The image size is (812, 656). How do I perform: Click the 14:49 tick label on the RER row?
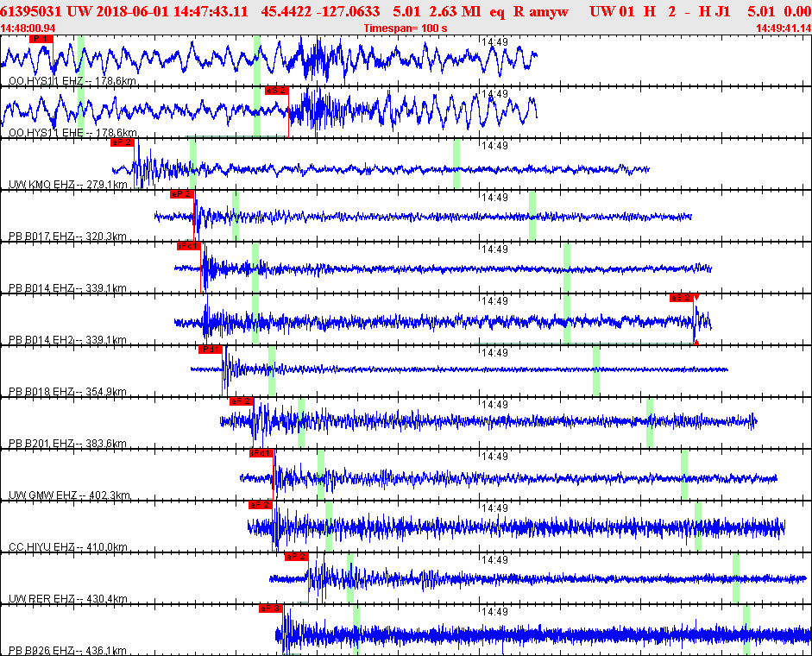[x=494, y=560]
